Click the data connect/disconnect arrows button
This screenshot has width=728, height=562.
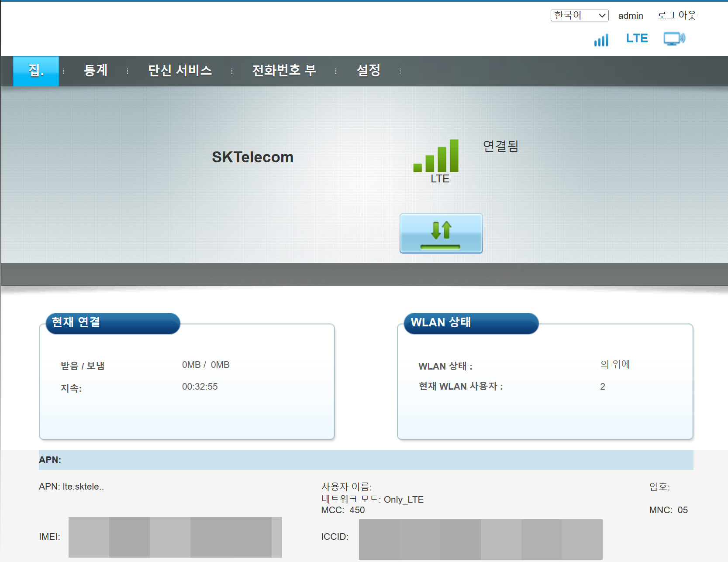(x=441, y=233)
